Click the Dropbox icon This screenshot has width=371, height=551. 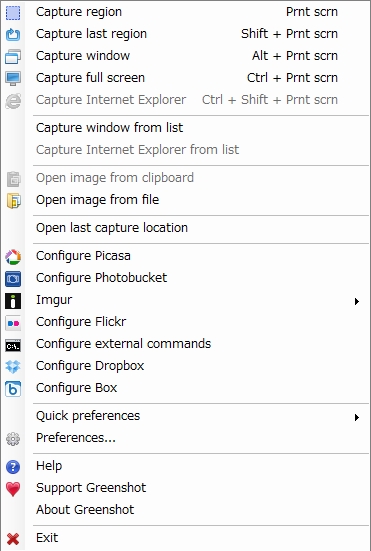tap(13, 367)
